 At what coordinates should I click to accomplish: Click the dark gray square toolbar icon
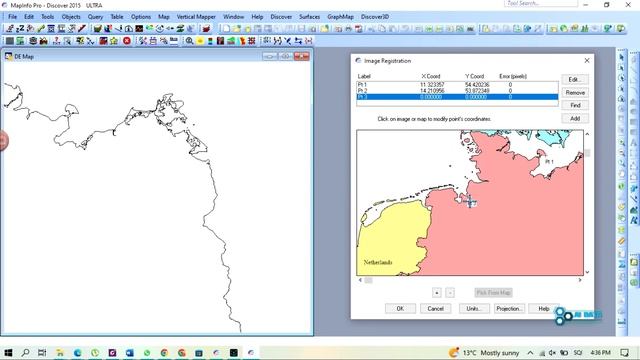[9, 41]
